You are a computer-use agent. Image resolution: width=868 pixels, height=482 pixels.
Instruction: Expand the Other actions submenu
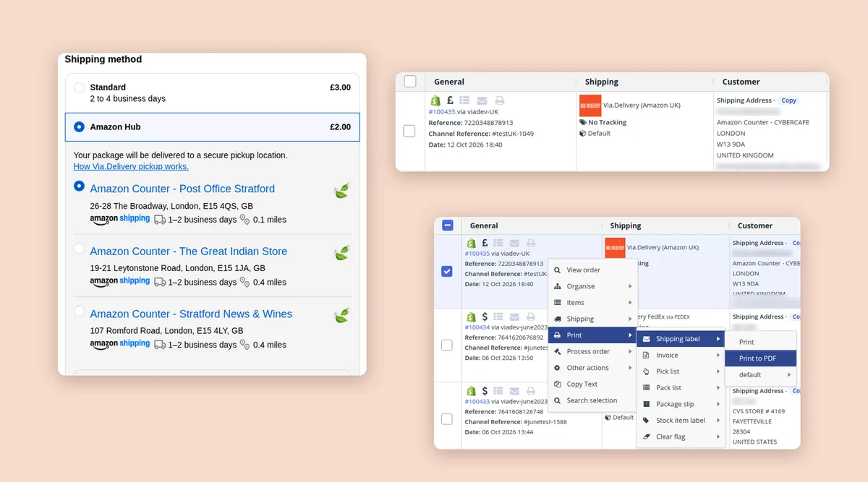[592, 368]
